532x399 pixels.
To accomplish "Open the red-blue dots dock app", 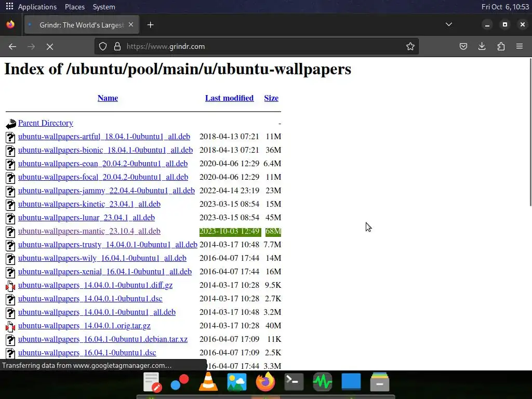I will click(179, 382).
